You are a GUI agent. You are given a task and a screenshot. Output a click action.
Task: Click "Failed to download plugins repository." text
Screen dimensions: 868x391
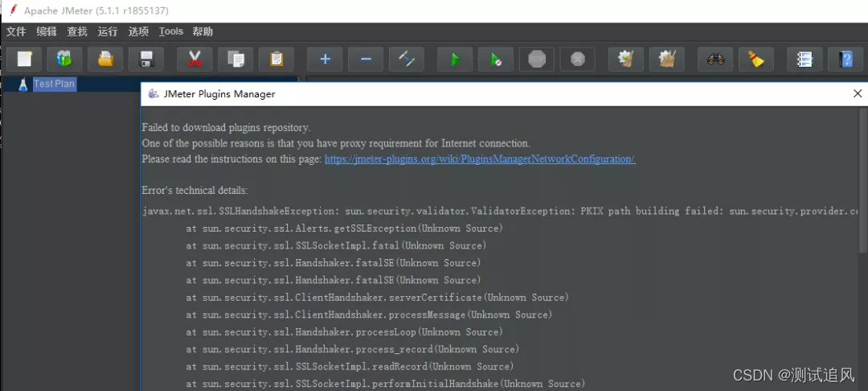227,128
